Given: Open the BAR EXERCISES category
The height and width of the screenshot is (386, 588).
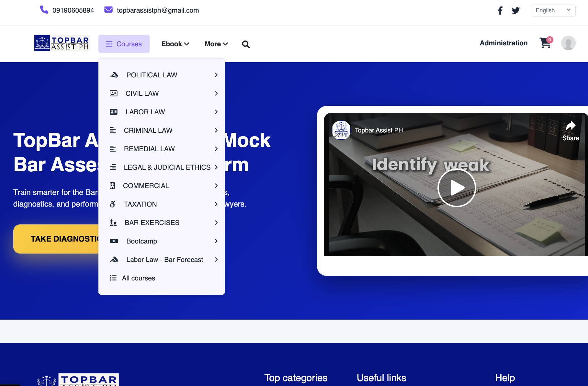Looking at the screenshot, I should tap(152, 223).
